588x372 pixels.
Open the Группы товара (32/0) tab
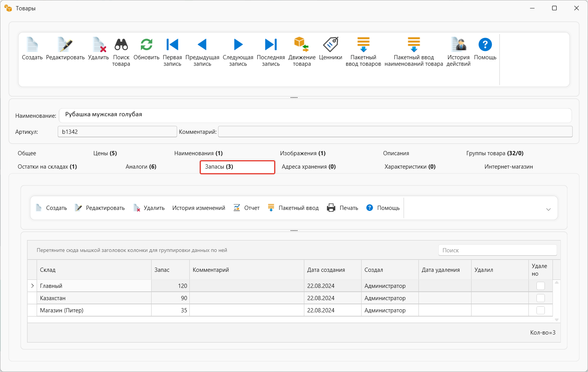click(x=495, y=153)
